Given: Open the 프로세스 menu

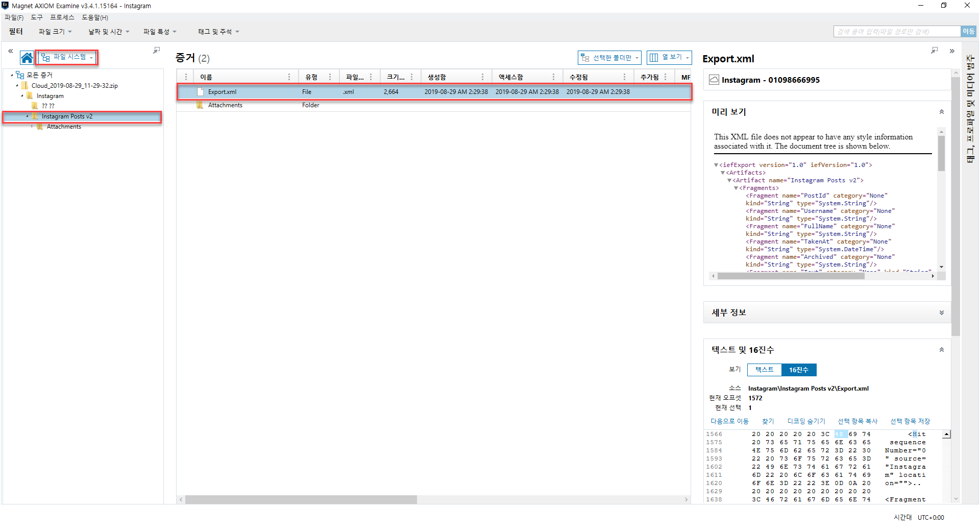Looking at the screenshot, I should tap(62, 17).
